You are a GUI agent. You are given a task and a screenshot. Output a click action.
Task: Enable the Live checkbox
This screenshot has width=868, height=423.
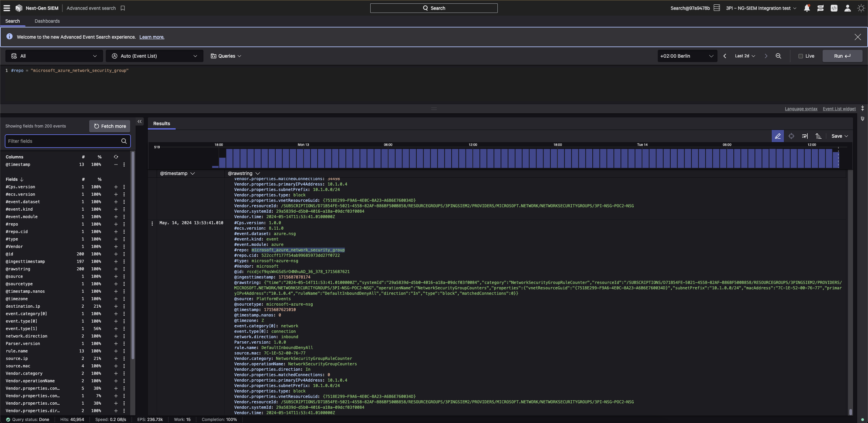pyautogui.click(x=801, y=56)
